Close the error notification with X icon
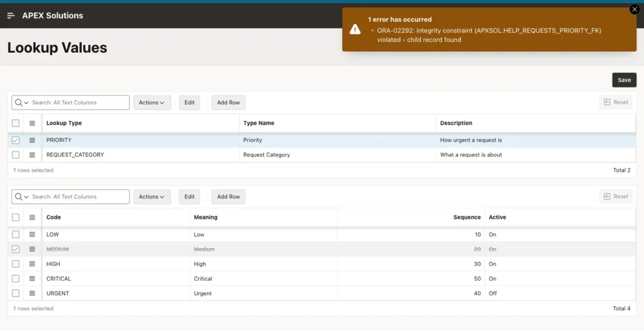This screenshot has height=331, width=644. tap(635, 9)
